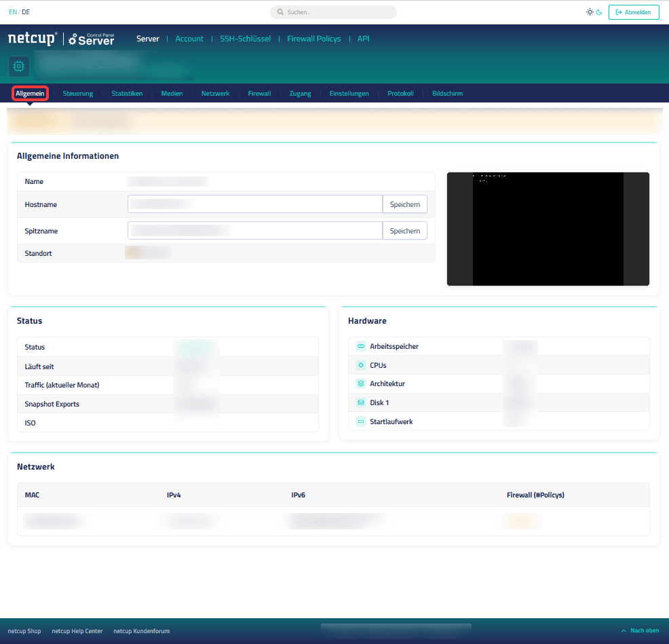Click the Spitzname input field
The height and width of the screenshot is (644, 669).
click(255, 231)
